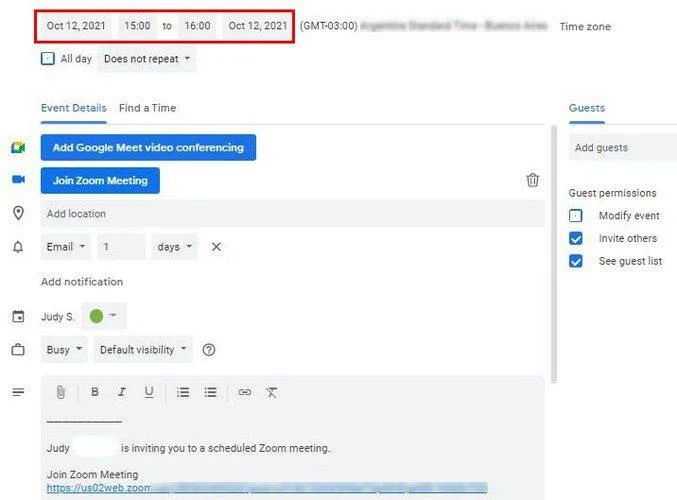Click the Guest permissions heading
The height and width of the screenshot is (500, 677).
(x=612, y=193)
